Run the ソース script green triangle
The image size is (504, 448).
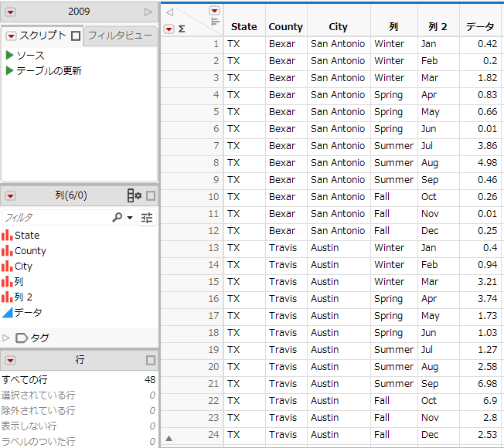[9, 56]
